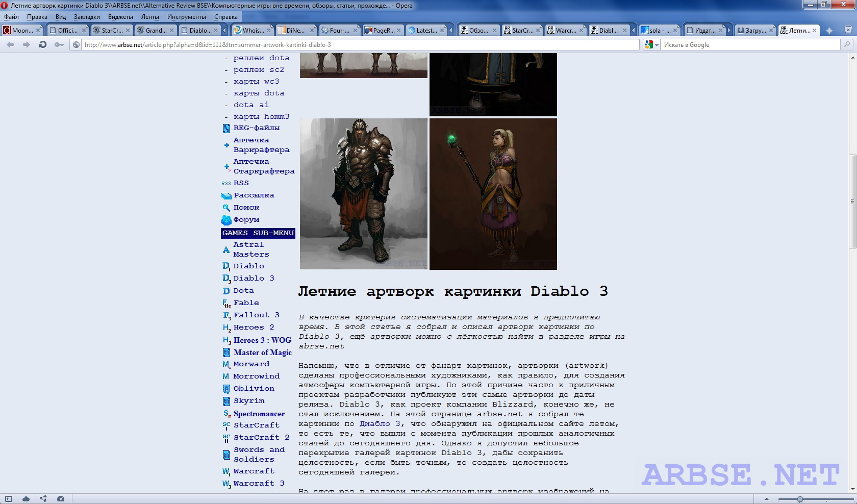Open the Fallout 3 sidebar link

256,315
